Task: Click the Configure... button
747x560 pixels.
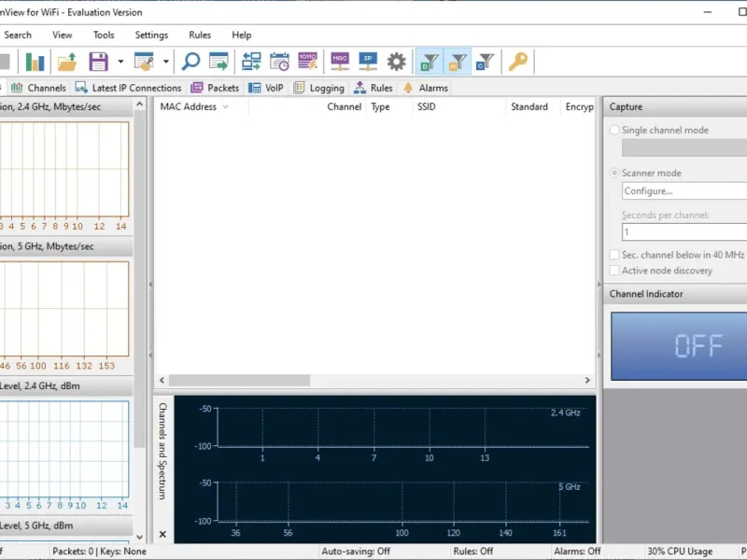Action: (684, 191)
